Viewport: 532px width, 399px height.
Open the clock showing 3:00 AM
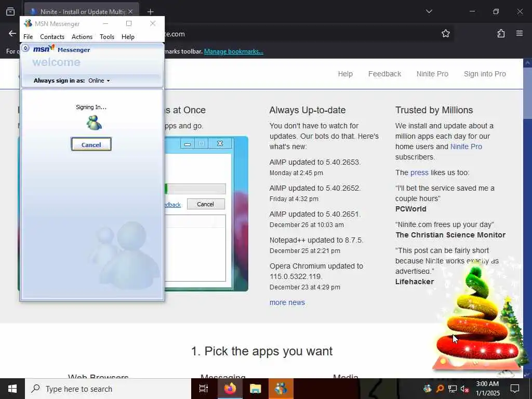(487, 389)
